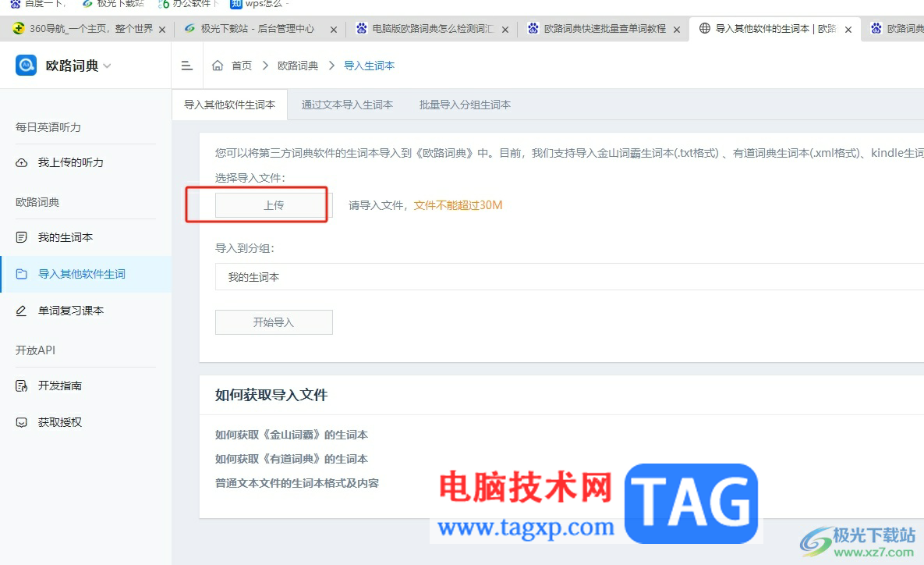Click the cloud upload icon beside 我上传的听力
The image size is (924, 565).
coord(21,163)
